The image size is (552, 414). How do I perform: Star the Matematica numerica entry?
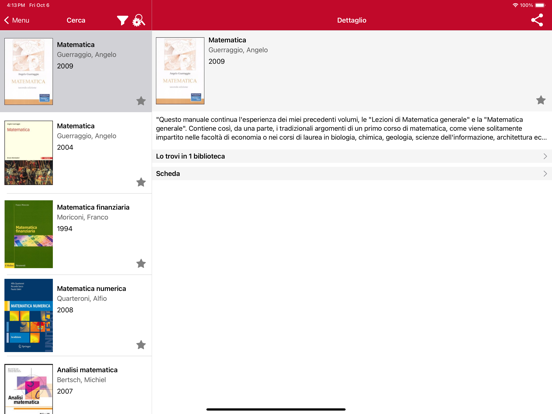tap(141, 345)
